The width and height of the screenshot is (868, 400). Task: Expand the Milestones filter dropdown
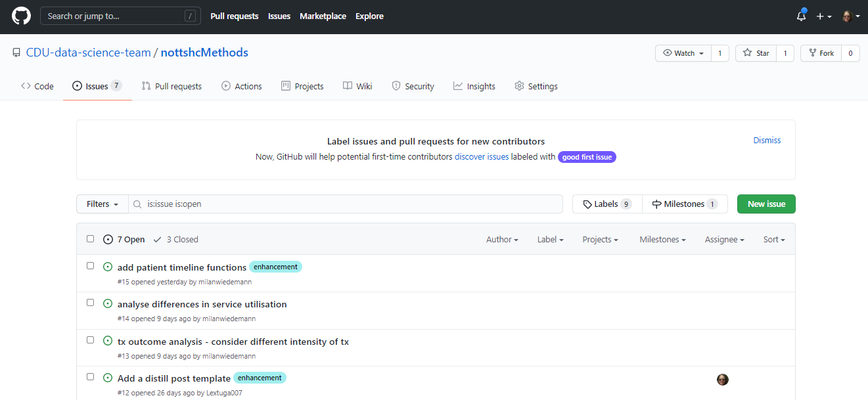pos(662,240)
